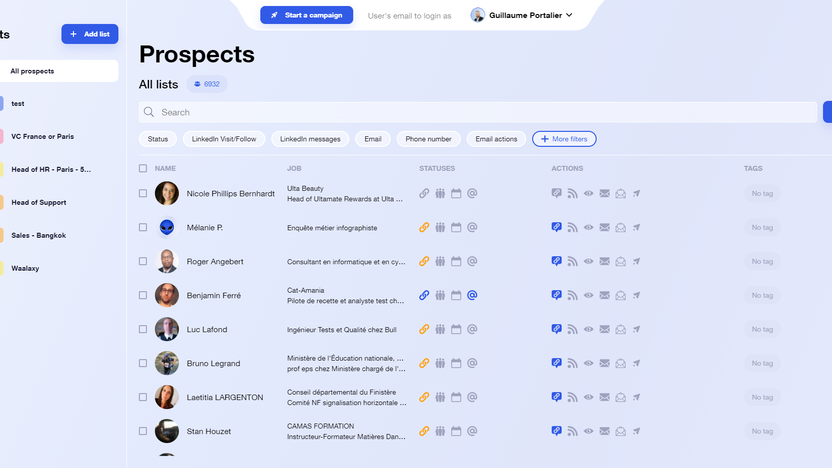Click the search magnifier icon
Image resolution: width=832 pixels, height=468 pixels.
149,112
